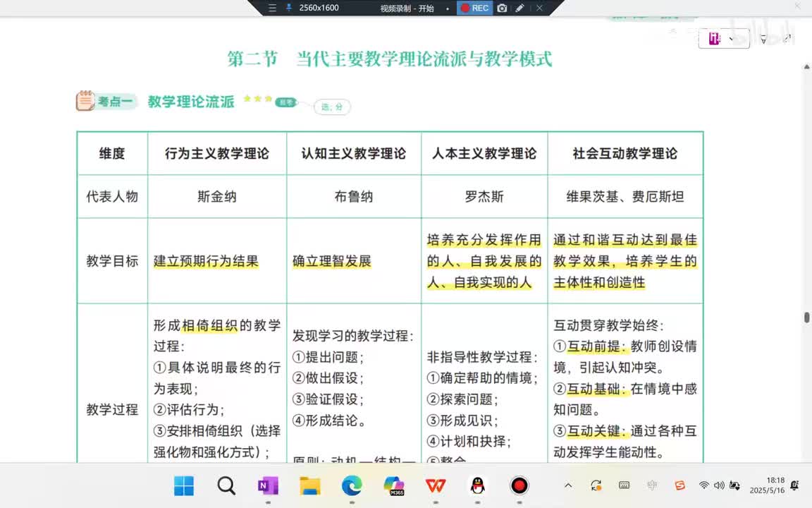
Task: Click the line ④计划和抉择
Action: point(469,441)
